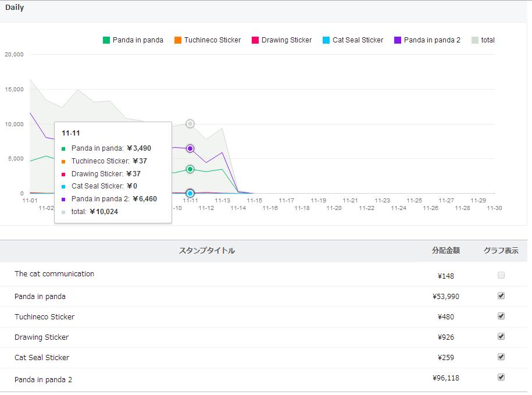Click the grey total legend swatch

click(475, 40)
